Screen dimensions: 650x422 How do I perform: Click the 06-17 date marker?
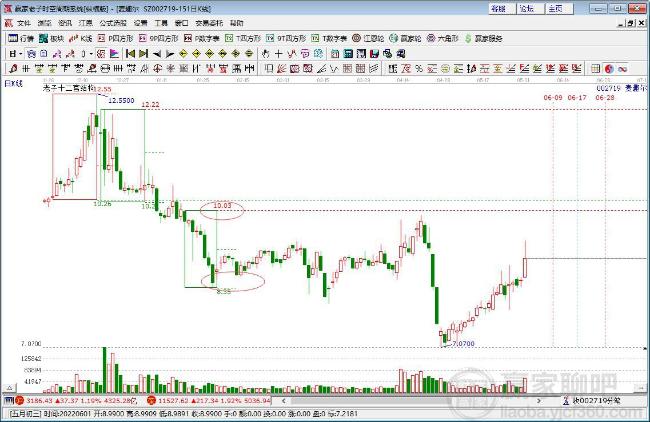(x=577, y=97)
